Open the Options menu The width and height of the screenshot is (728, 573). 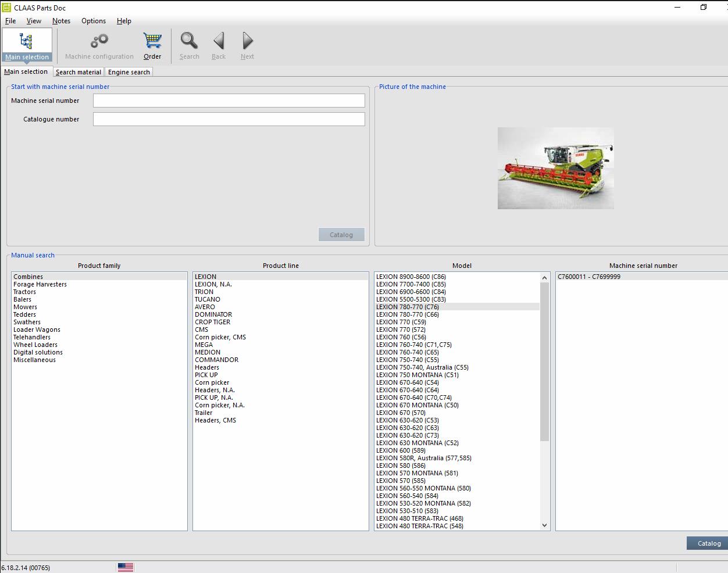(93, 21)
